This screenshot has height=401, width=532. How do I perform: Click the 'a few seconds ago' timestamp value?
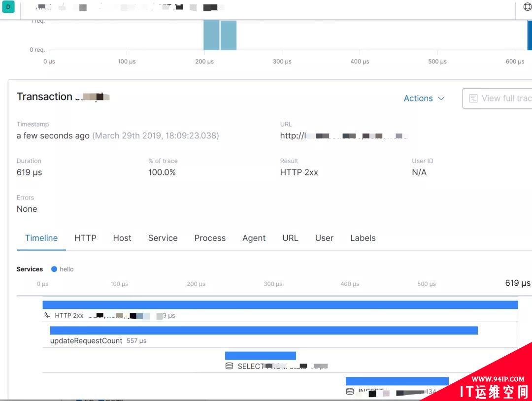click(53, 135)
